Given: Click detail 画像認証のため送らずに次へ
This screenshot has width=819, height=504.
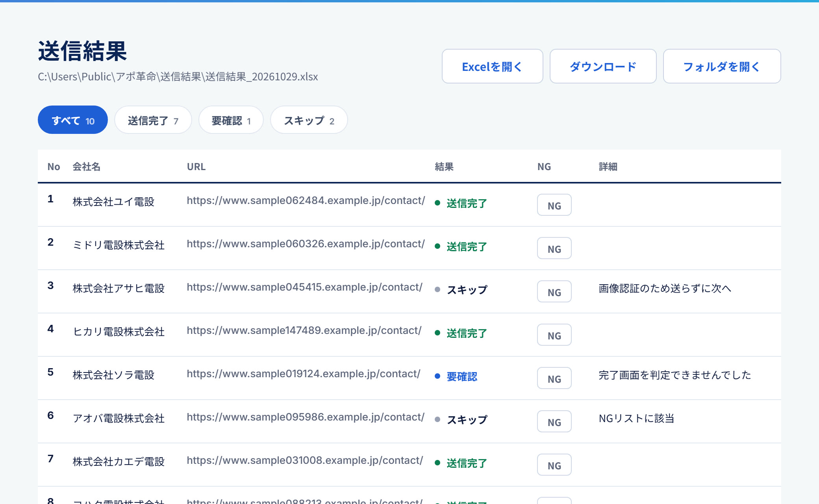Looking at the screenshot, I should (x=665, y=289).
